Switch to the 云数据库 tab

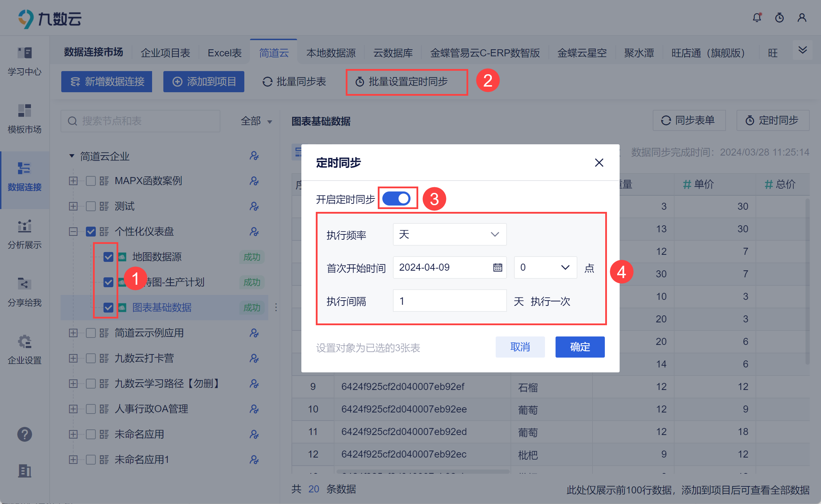point(393,53)
